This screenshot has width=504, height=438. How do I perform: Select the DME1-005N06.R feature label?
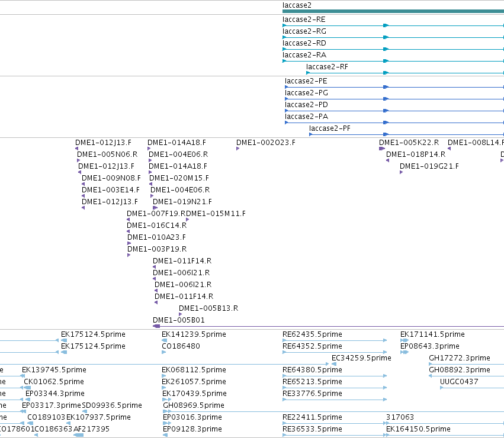[x=107, y=154]
